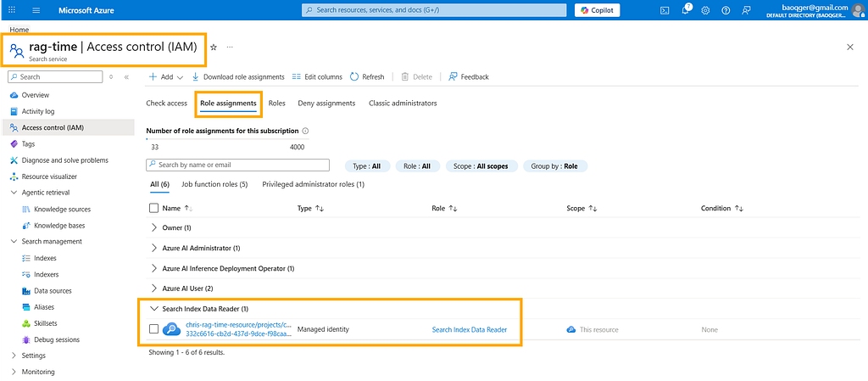Open the Type : All filter
The width and height of the screenshot is (868, 381).
[x=368, y=165]
